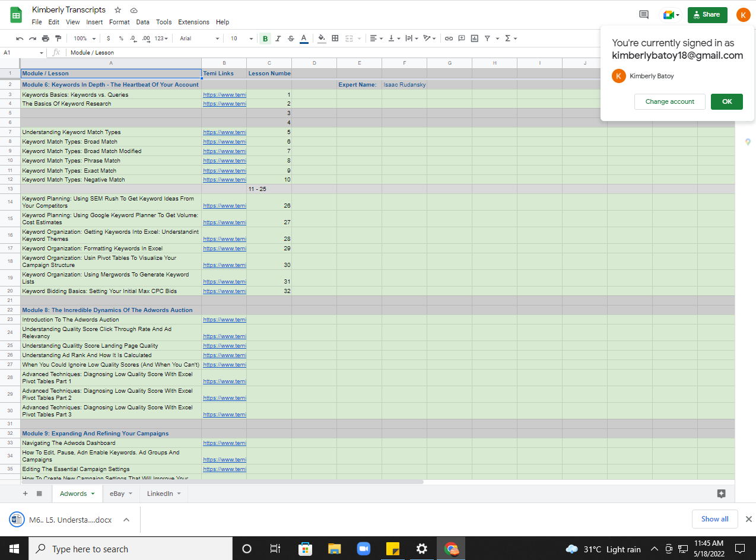Open the Help menu
Viewport: 756px width, 560px height.
tap(223, 22)
